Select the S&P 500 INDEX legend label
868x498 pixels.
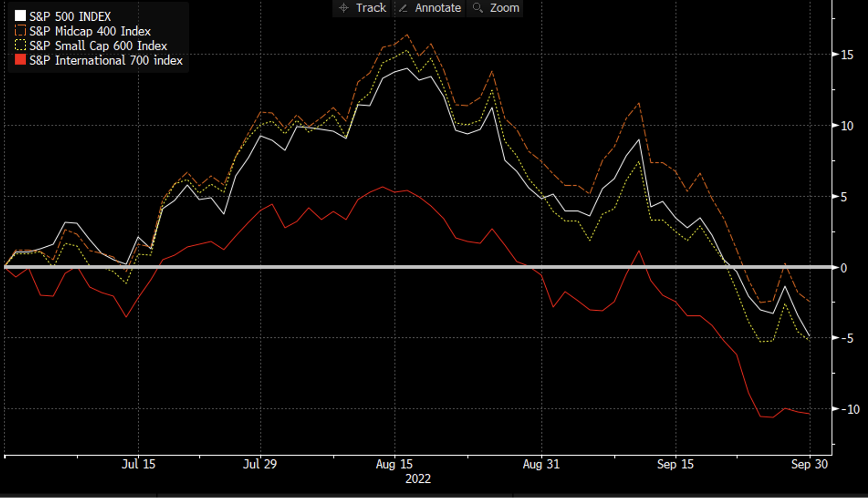pos(70,17)
